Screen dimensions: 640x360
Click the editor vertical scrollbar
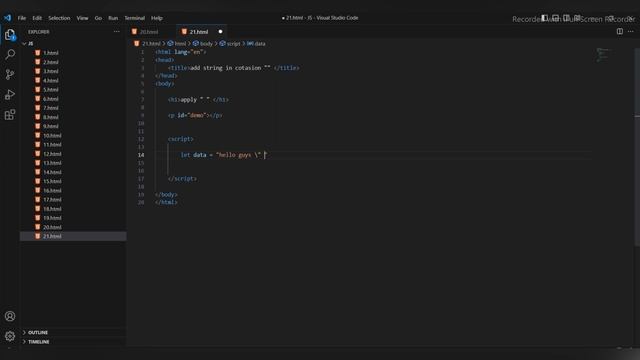point(637,147)
